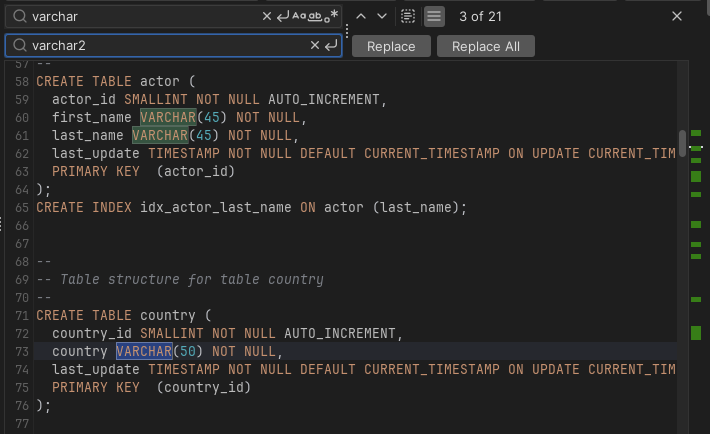This screenshot has width=710, height=434.
Task: Select all occurrences of the match
Action: click(x=408, y=16)
